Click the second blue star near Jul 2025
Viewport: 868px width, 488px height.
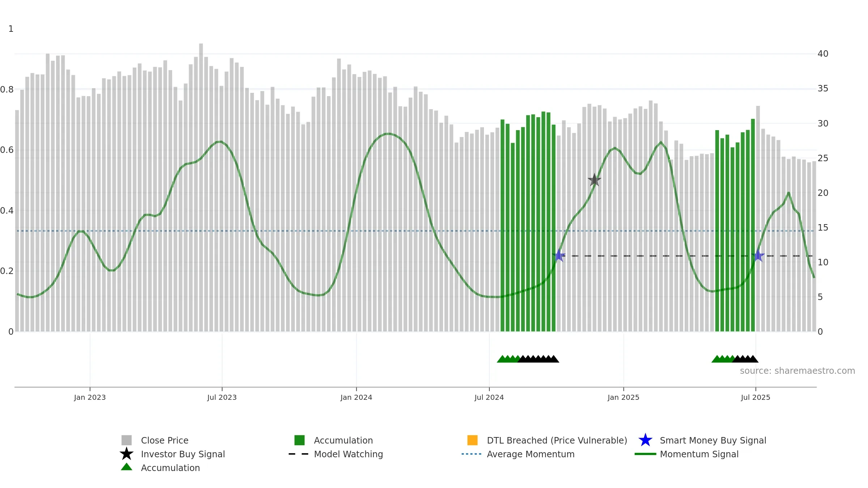758,256
